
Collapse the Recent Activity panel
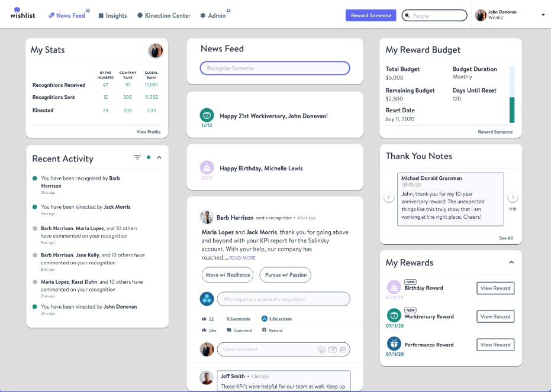(x=159, y=157)
